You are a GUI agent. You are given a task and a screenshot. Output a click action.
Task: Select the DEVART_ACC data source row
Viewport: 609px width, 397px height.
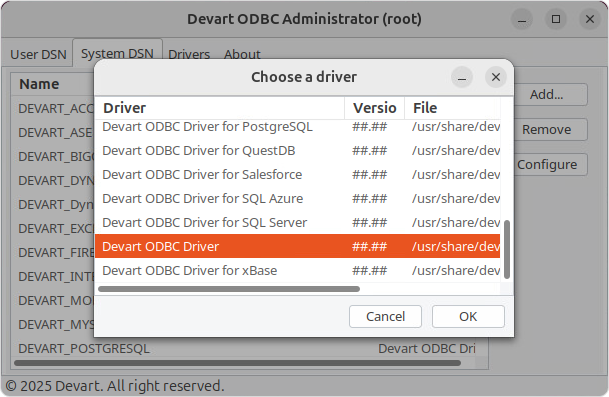[53, 108]
